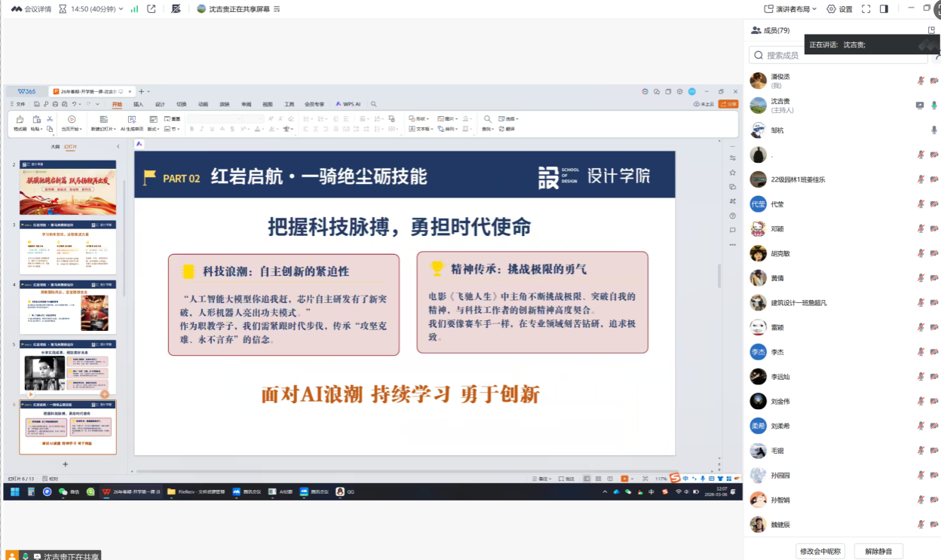The image size is (941, 560).
Task: Toggle microphone for 沈吉贵 host
Action: (x=934, y=106)
